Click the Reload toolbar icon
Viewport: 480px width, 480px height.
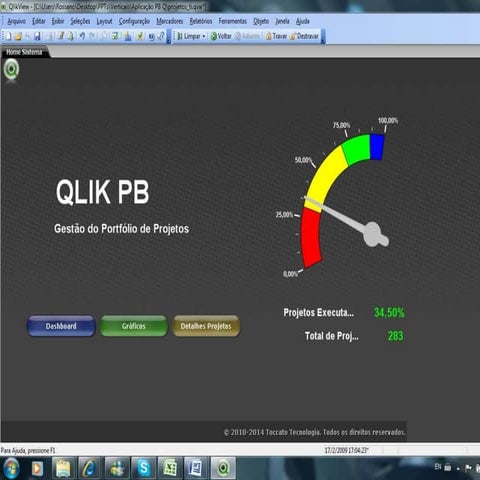(x=70, y=36)
